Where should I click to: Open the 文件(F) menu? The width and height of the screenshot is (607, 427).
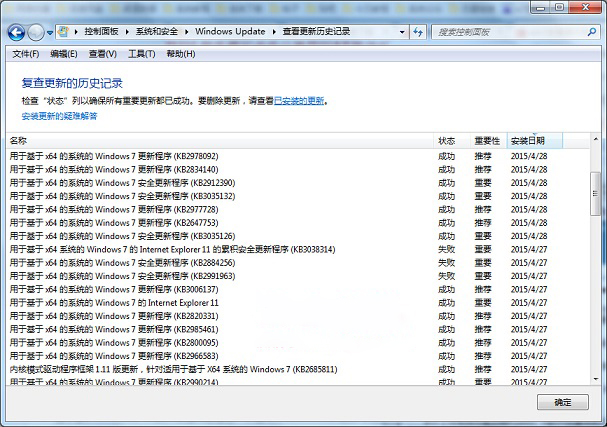pyautogui.click(x=26, y=54)
